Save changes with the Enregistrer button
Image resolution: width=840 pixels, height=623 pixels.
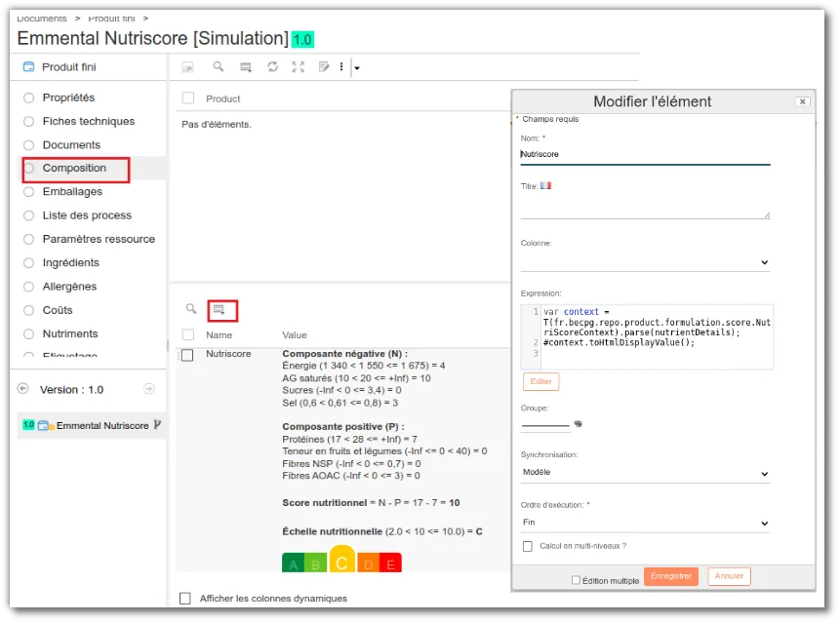tap(670, 576)
